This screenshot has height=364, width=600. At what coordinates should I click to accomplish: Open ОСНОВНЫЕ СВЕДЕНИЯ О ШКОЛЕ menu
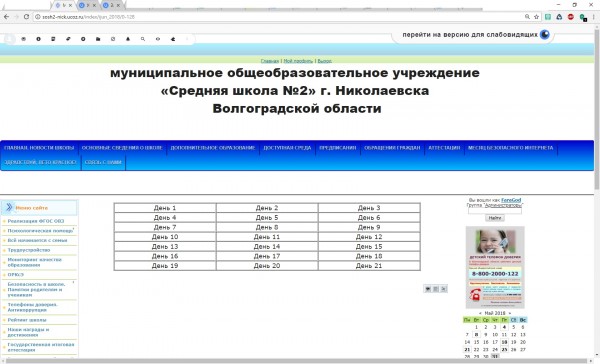coord(122,148)
